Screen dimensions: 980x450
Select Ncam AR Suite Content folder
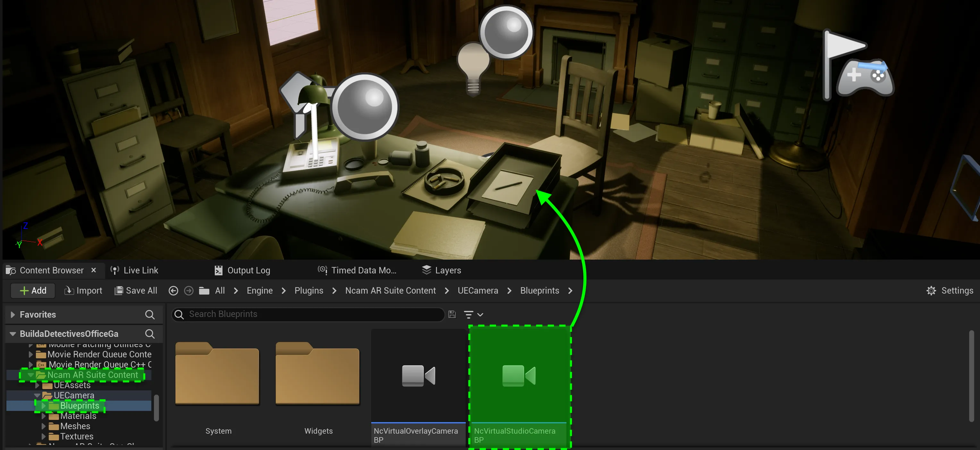coord(92,375)
